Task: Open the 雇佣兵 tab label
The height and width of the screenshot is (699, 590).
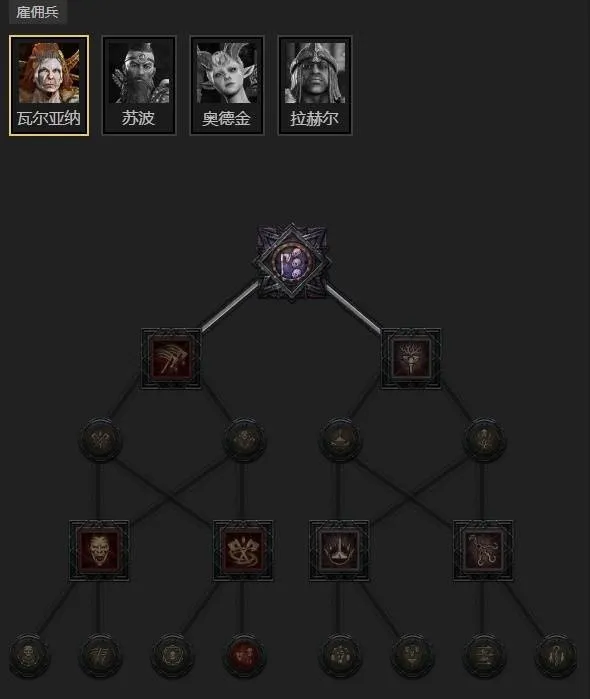Action: tap(37, 12)
